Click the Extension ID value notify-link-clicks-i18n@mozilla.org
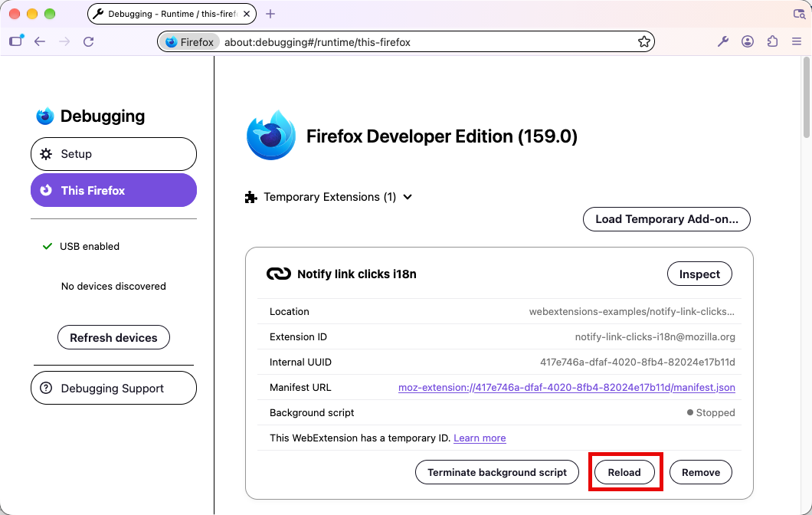812x515 pixels. click(654, 336)
